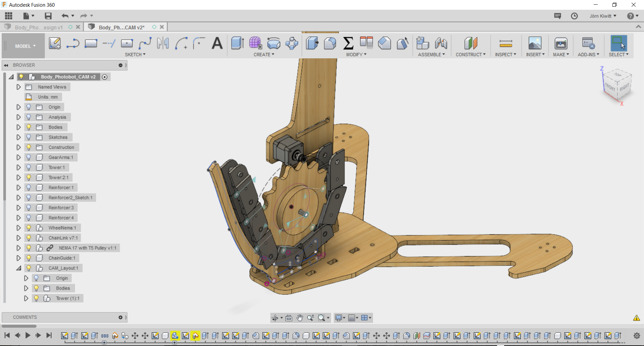644x346 pixels.
Task: Expand the Named Views folder
Action: tap(19, 87)
